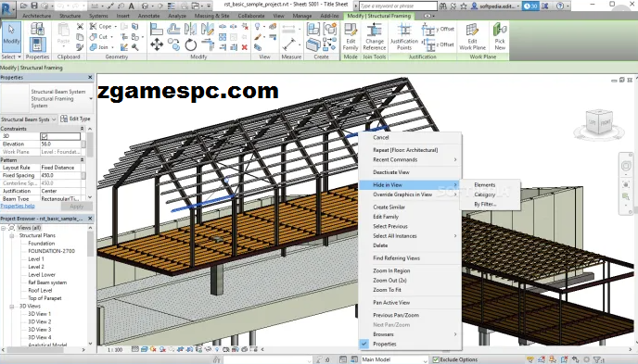Toggle the 3D constraint checkbox
The height and width of the screenshot is (364, 638).
45,136
